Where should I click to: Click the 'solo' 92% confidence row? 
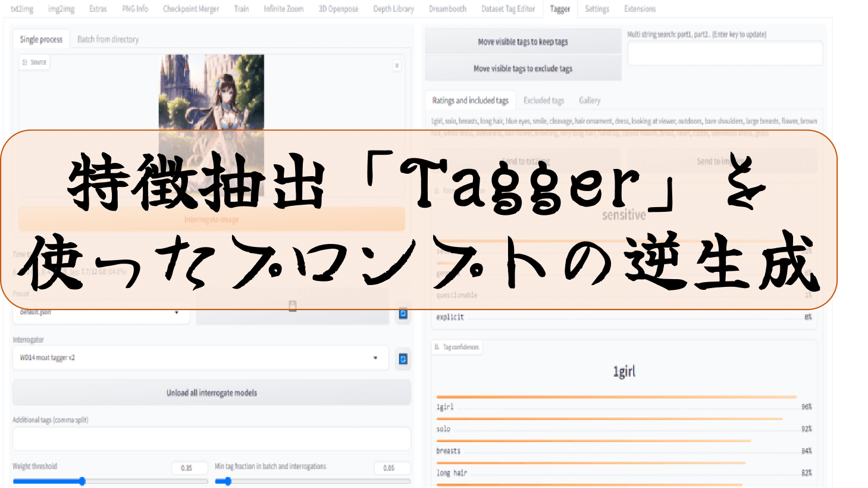click(624, 429)
